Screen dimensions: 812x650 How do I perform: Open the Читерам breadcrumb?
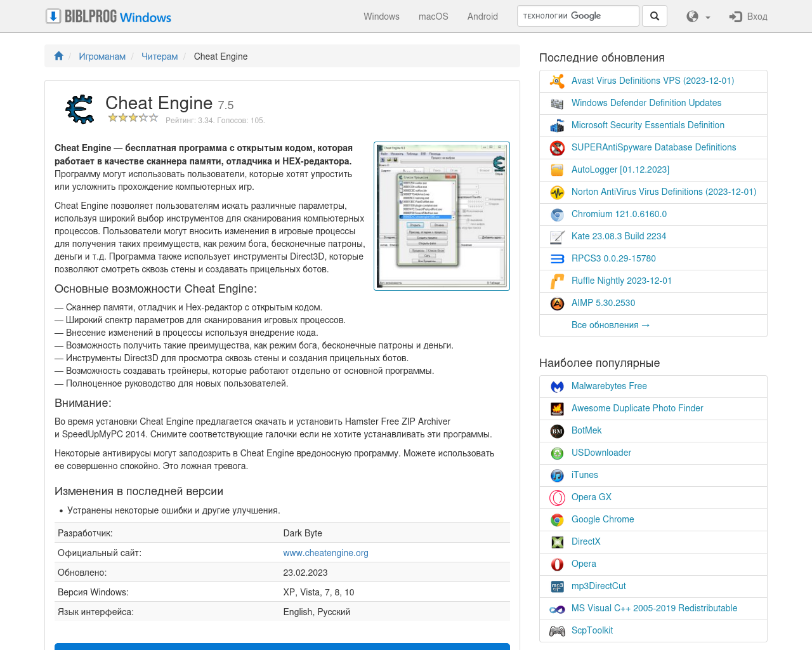click(160, 56)
